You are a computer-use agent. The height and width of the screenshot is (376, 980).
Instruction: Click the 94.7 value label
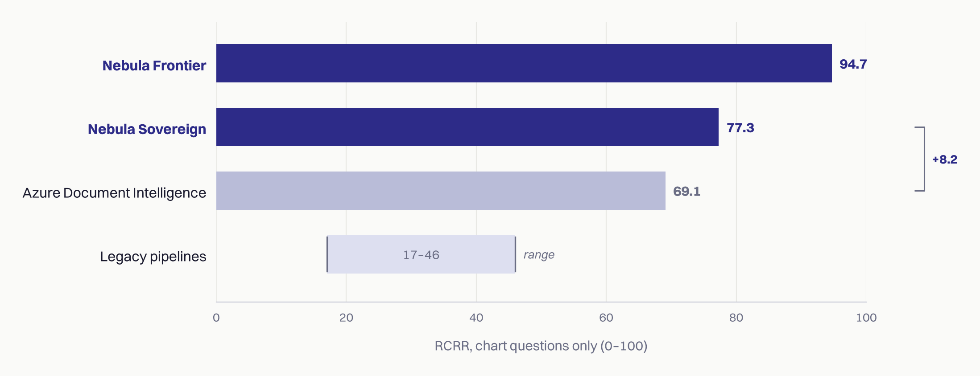[x=853, y=64]
